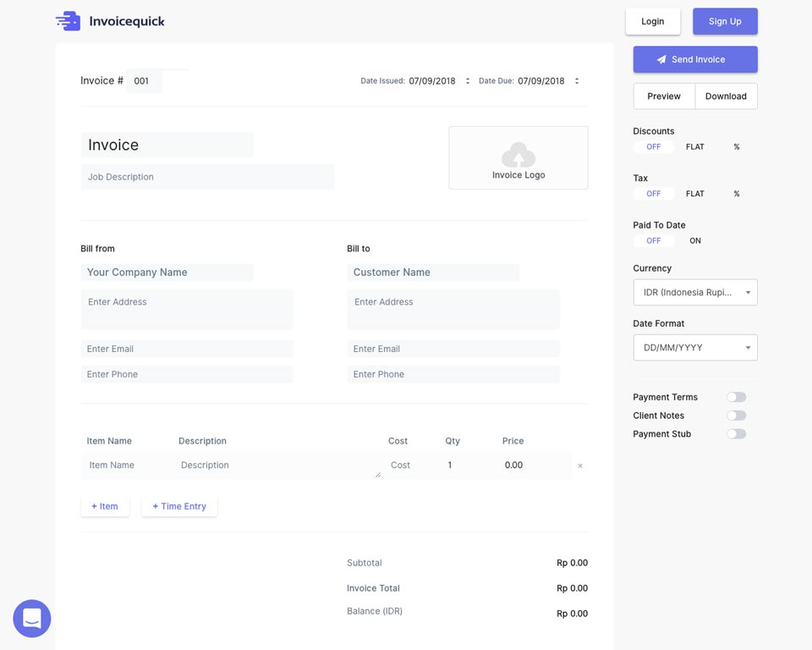812x650 pixels.
Task: Click the Item Name input
Action: (x=128, y=465)
